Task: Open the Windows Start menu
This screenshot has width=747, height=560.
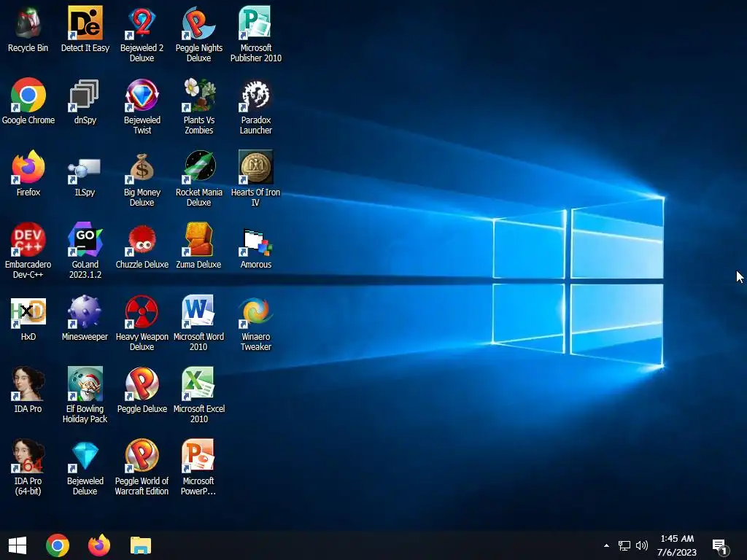Action: (x=18, y=545)
